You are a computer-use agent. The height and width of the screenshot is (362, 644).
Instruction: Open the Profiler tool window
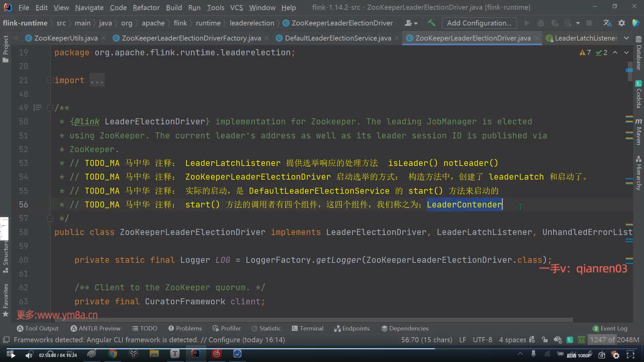[x=227, y=328]
